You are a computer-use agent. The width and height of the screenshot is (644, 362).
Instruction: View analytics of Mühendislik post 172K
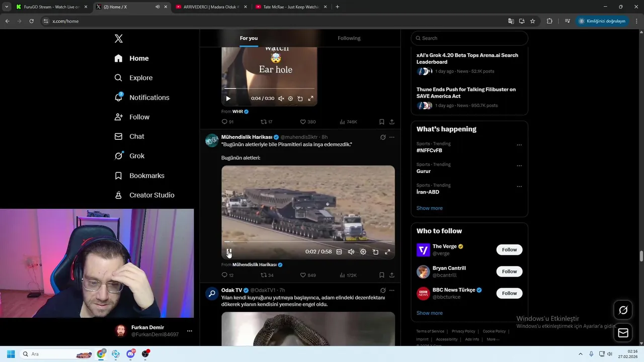coord(348,275)
